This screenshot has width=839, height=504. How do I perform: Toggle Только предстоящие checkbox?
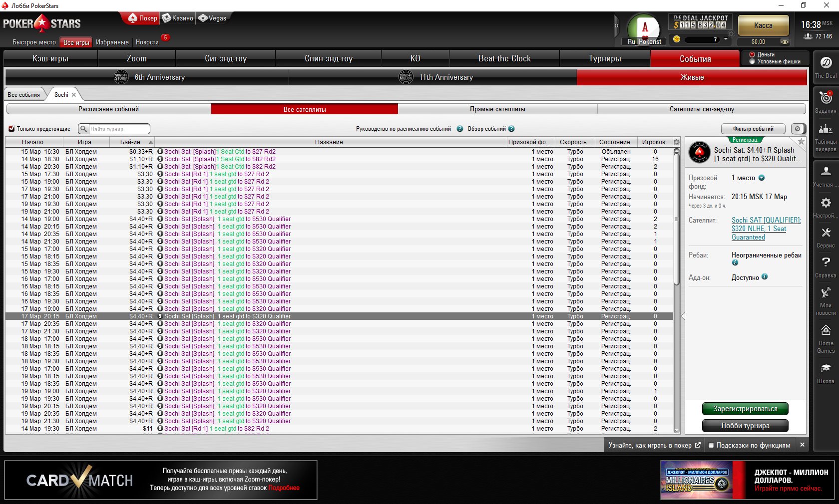11,129
